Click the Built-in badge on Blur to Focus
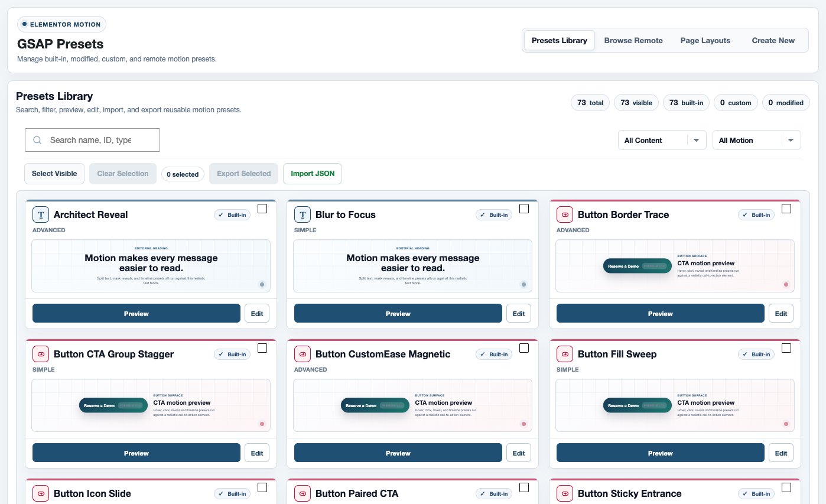826x504 pixels. click(494, 215)
